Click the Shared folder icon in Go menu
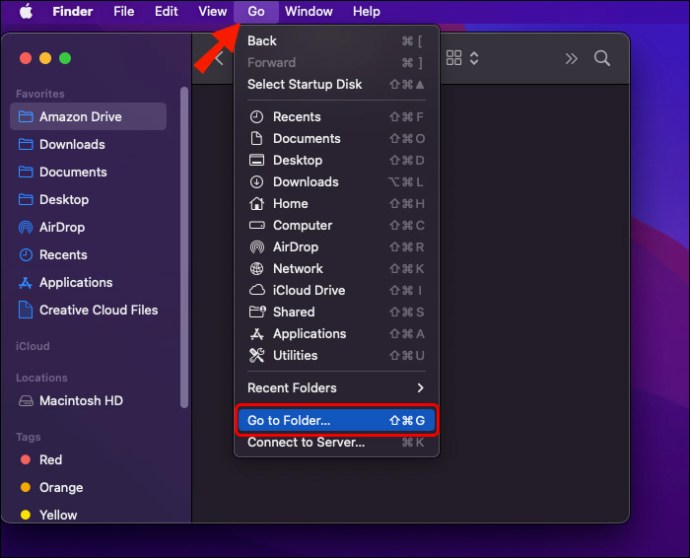The width and height of the screenshot is (690, 558). 257,312
